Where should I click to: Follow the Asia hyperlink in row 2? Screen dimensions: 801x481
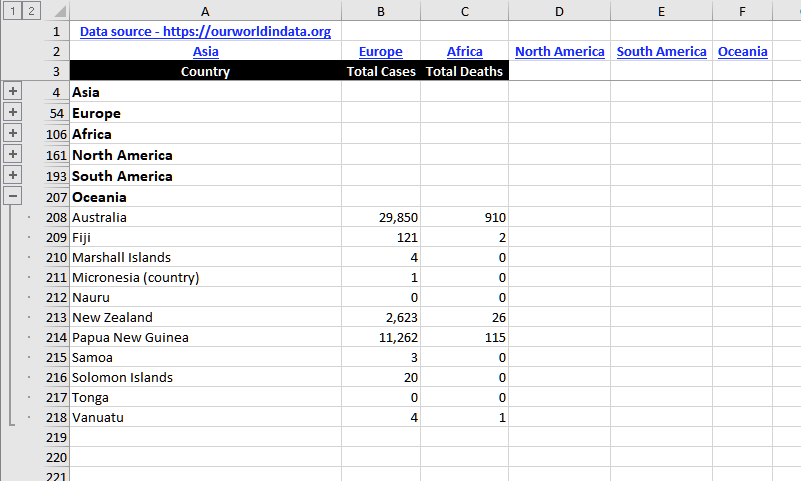[205, 52]
